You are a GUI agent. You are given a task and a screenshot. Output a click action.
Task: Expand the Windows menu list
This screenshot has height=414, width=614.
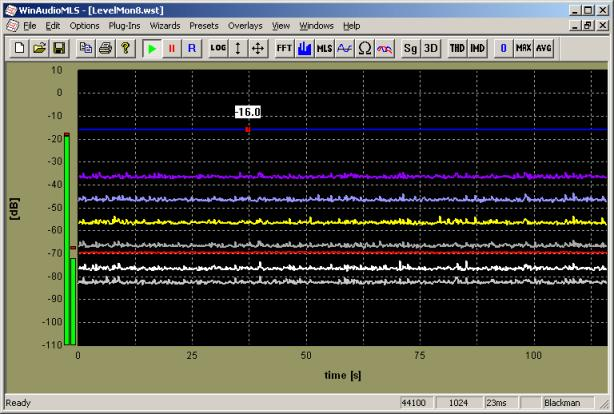click(316, 24)
